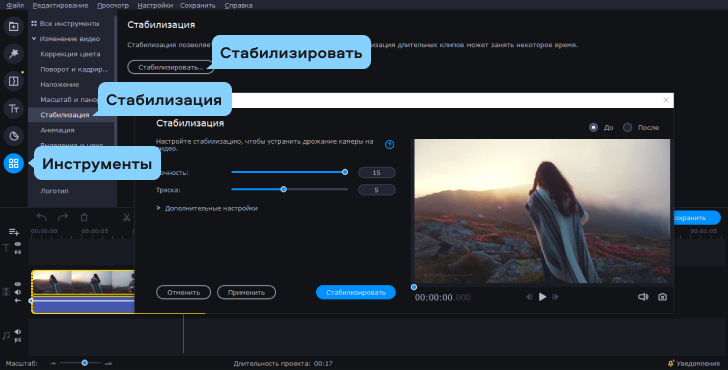Open the titles Tt icon
This screenshot has height=370, width=728.
pos(13,109)
